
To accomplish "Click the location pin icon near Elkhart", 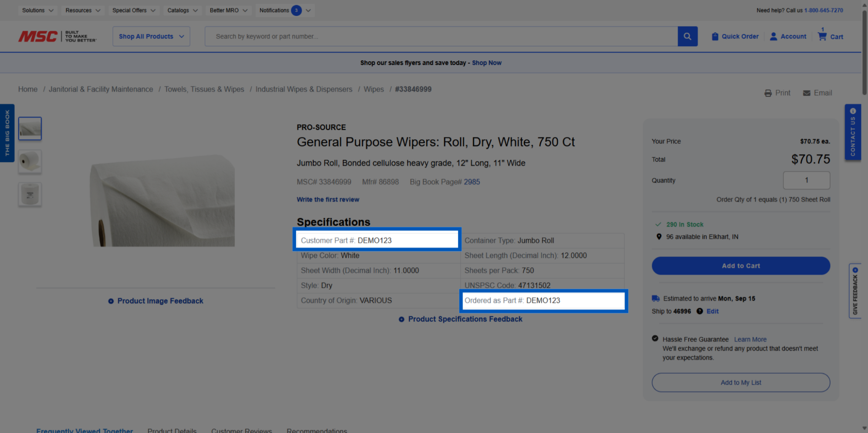I will coord(659,237).
